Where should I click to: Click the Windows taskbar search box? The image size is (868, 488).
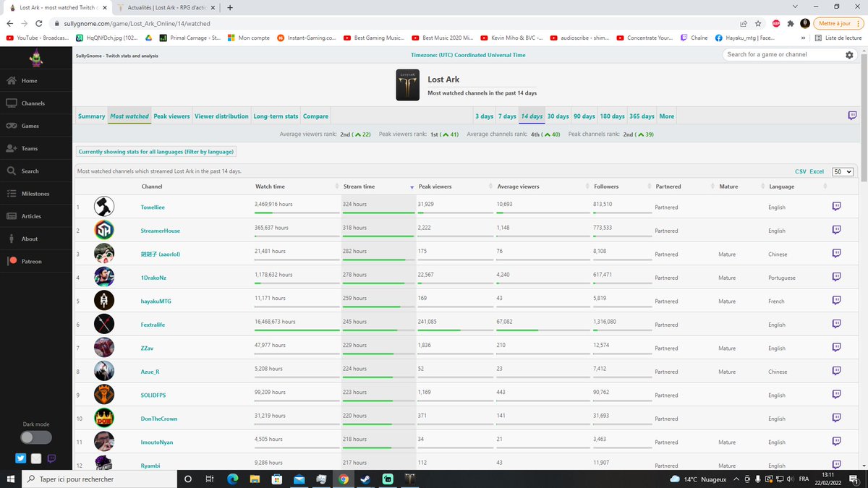98,479
